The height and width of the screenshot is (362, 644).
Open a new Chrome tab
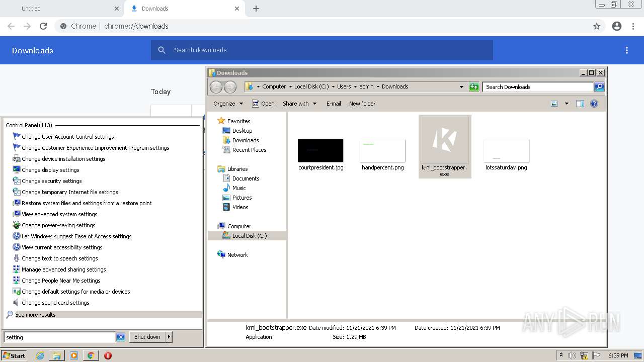point(256,9)
